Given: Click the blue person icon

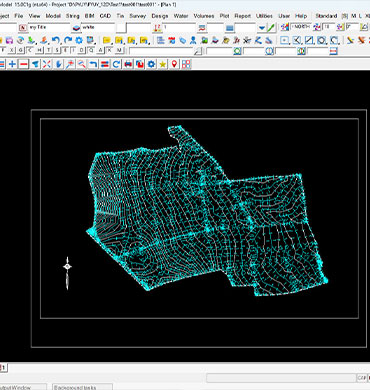Looking at the screenshot, I should pyautogui.click(x=193, y=40).
